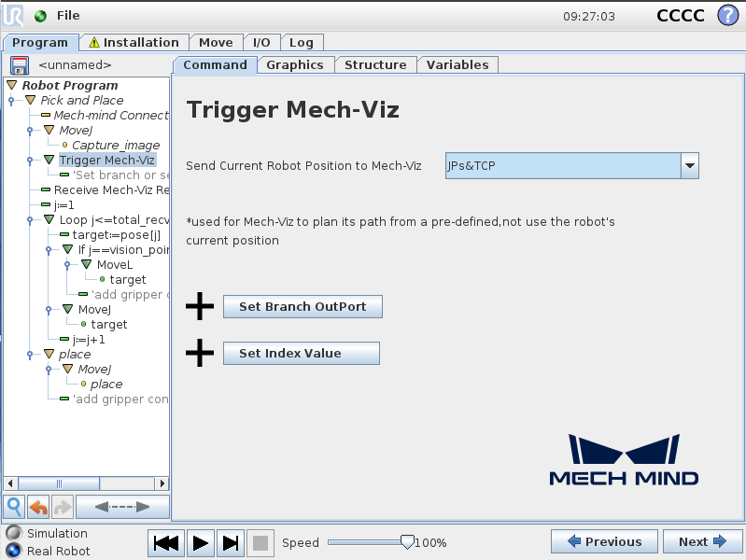Viewport: 746px width, 560px height.
Task: Click the Universal Robots logo icon
Action: click(13, 15)
